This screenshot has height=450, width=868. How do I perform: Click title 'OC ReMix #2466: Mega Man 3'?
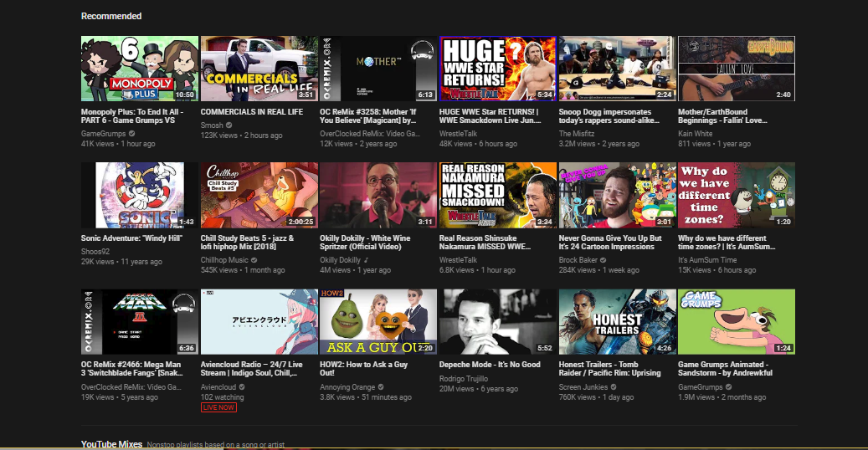coord(132,369)
